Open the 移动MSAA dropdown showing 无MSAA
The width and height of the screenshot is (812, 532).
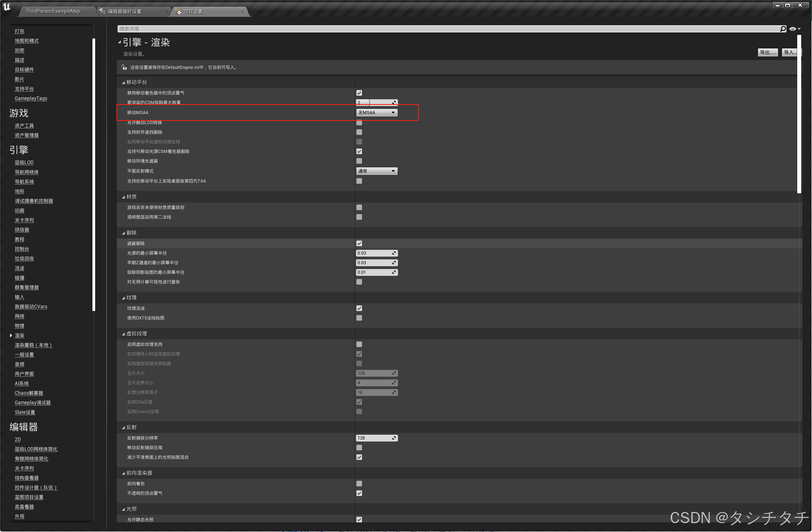click(x=376, y=112)
